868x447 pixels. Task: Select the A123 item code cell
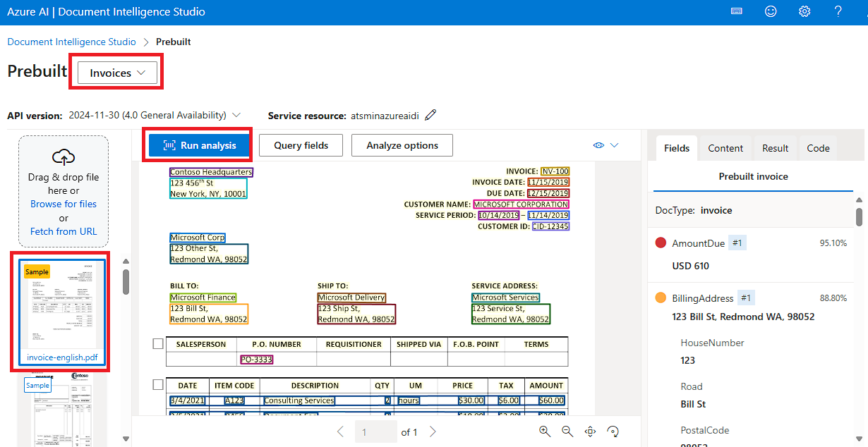pos(234,400)
